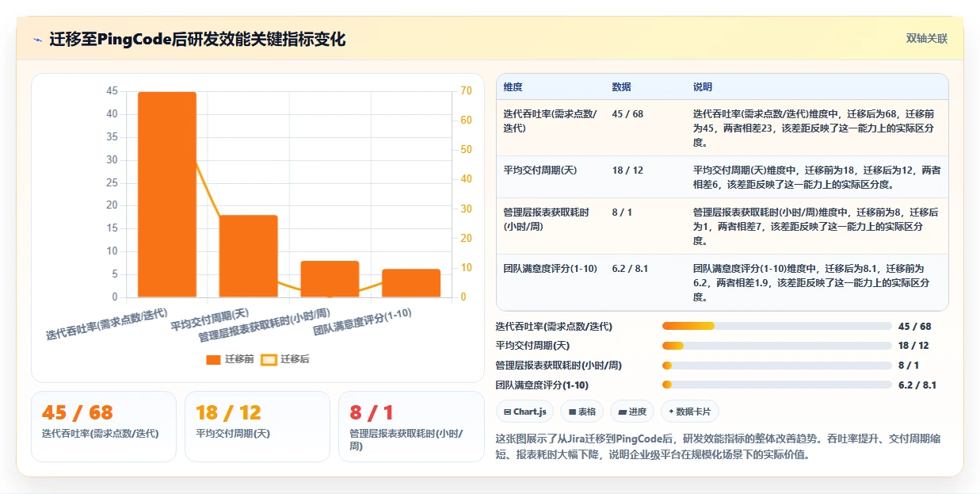The height and width of the screenshot is (494, 980).
Task: Click the icon in the Chart.js tag
Action: [x=507, y=412]
